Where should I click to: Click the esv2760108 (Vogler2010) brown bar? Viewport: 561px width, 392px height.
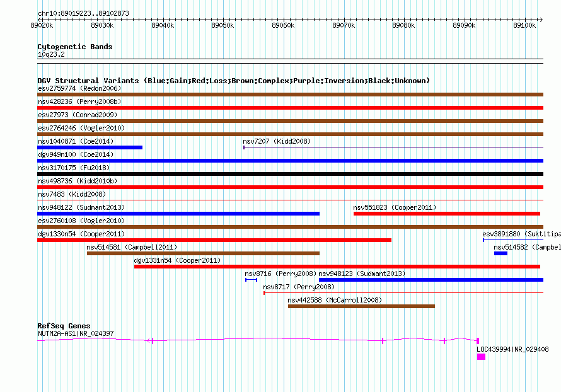point(290,227)
